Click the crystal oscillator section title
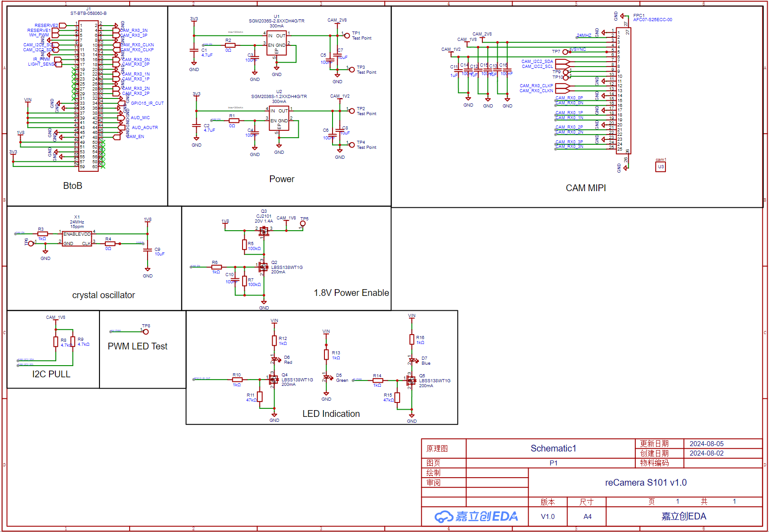The height and width of the screenshot is (532, 769). click(x=103, y=295)
